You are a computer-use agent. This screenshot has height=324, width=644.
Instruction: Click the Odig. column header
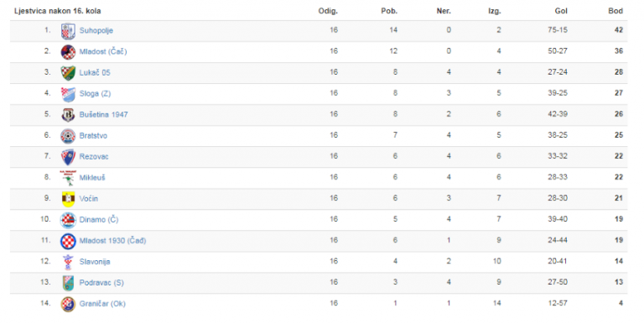point(328,11)
